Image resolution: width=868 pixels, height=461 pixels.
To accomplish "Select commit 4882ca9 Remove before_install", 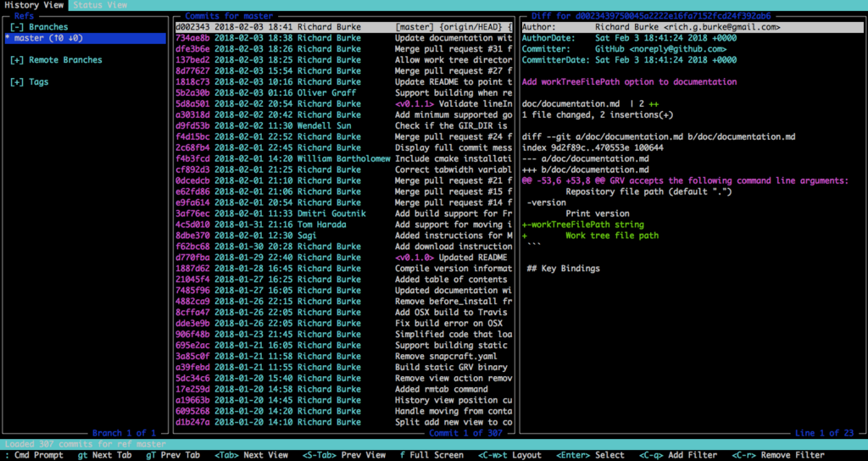I will [344, 302].
